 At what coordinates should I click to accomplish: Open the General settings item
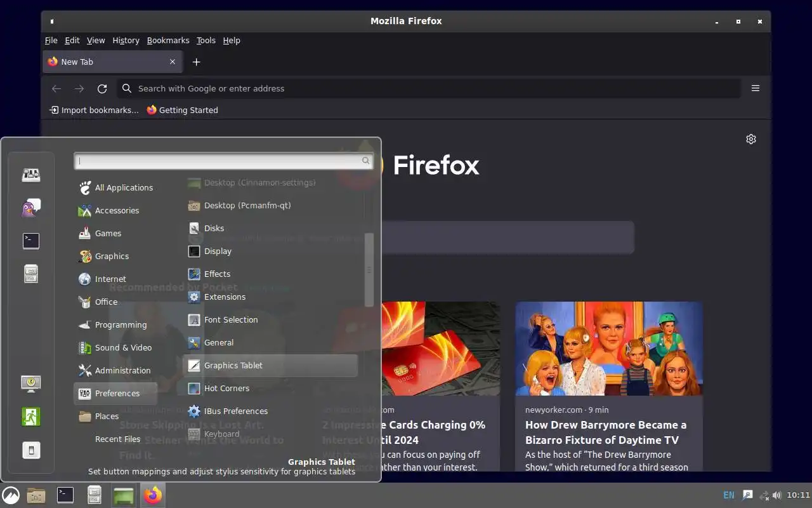[270, 342]
